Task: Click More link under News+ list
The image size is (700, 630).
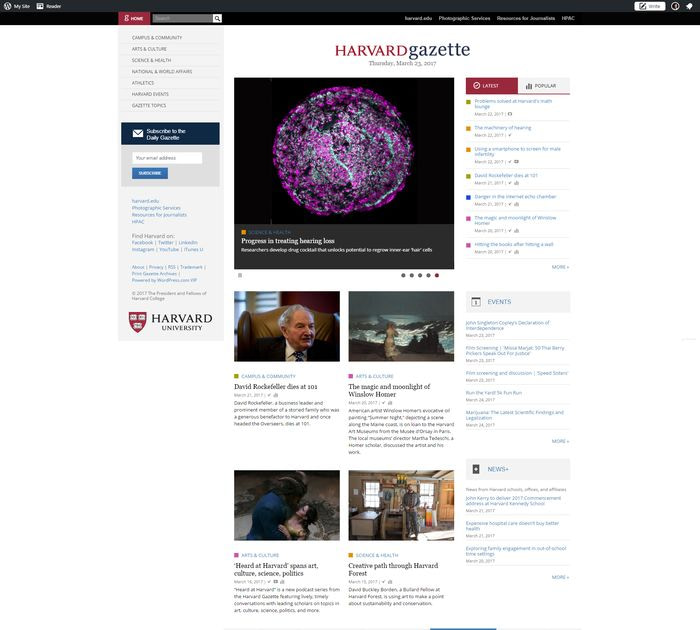Action: point(560,577)
